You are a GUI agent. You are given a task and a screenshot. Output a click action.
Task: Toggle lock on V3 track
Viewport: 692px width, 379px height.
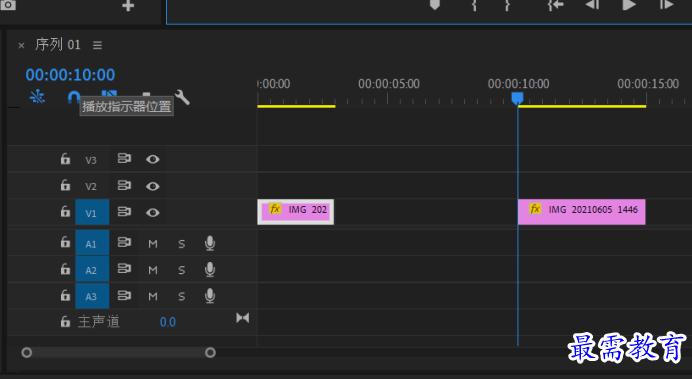coord(65,159)
